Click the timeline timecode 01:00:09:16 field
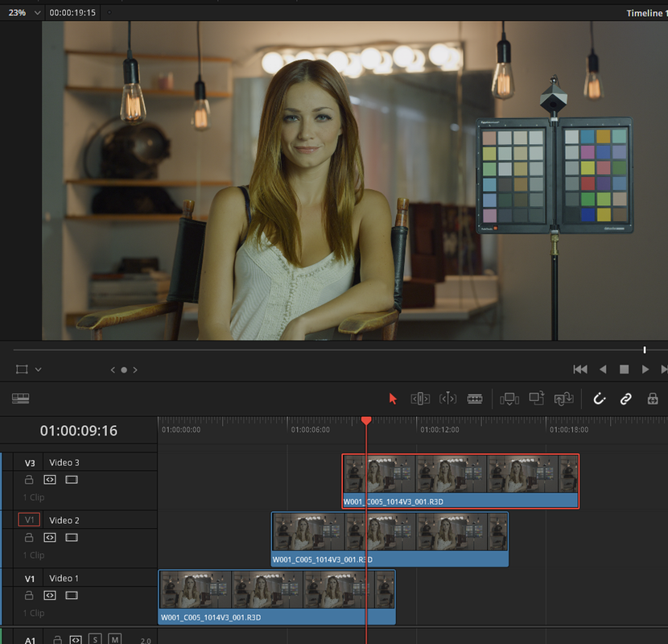 click(x=78, y=431)
